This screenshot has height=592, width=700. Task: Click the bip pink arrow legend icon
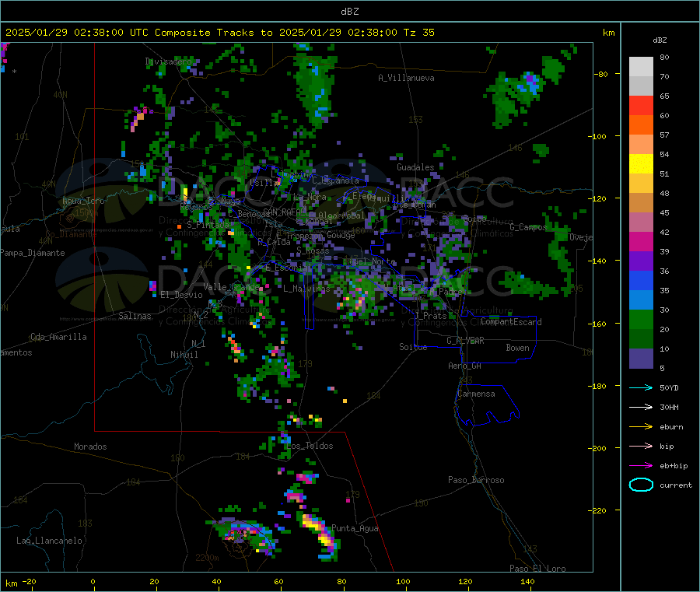pos(641,446)
